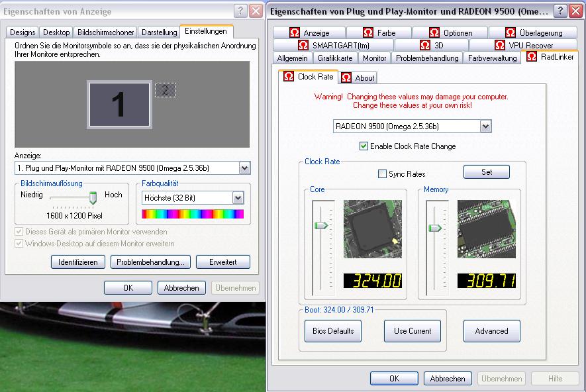The height and width of the screenshot is (392, 586).
Task: Click the Memory clock value 309.71 display
Action: click(x=487, y=281)
